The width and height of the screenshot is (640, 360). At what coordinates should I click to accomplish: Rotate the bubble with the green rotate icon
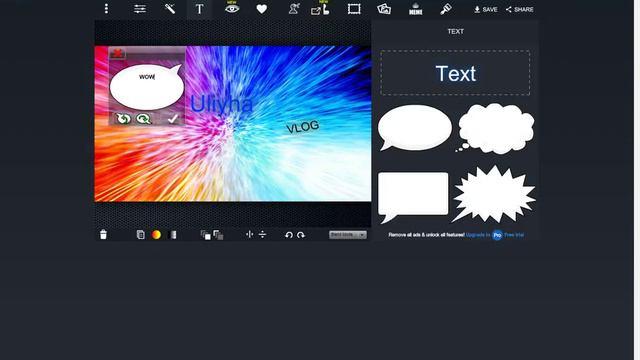[123, 118]
